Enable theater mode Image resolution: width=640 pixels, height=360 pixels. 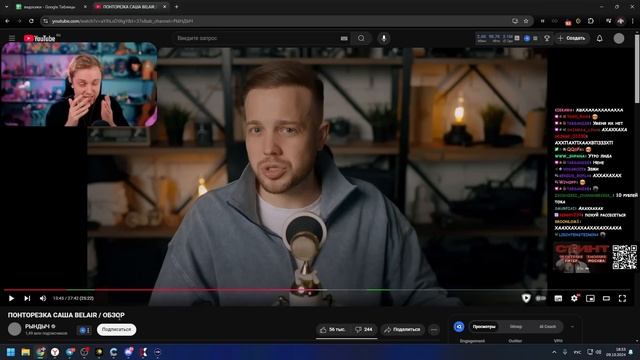tap(607, 298)
